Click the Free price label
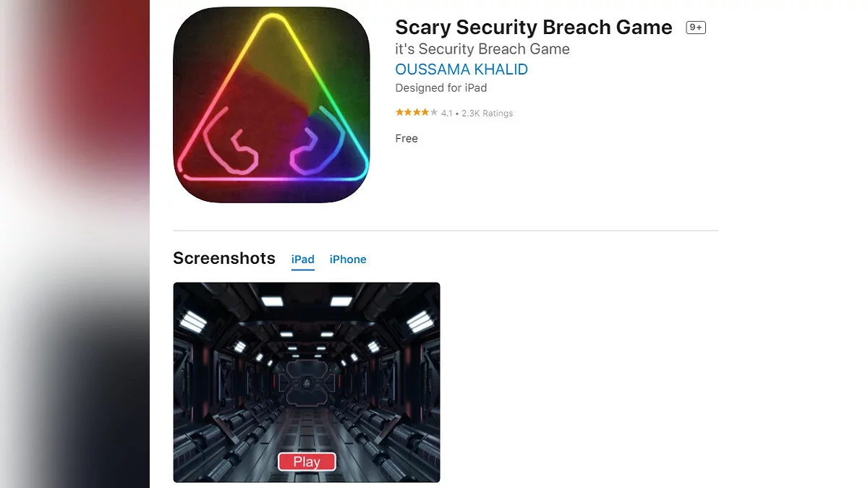868x488 pixels. [407, 138]
